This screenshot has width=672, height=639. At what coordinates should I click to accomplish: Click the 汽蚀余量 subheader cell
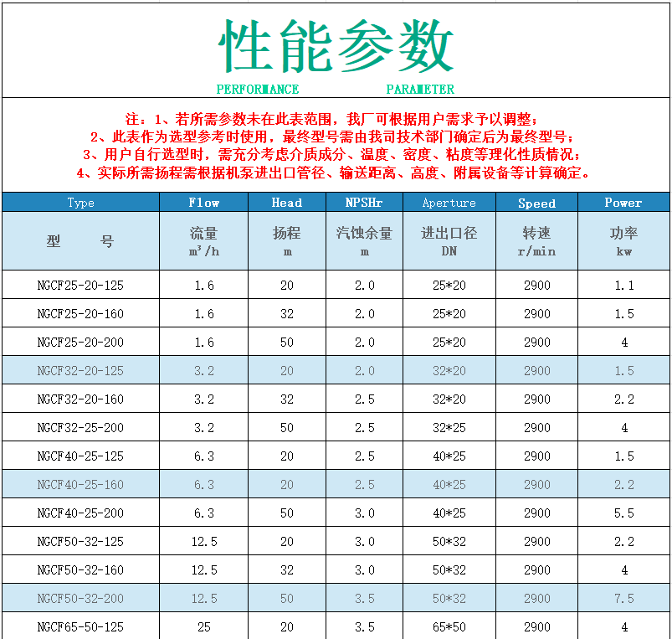pos(364,240)
